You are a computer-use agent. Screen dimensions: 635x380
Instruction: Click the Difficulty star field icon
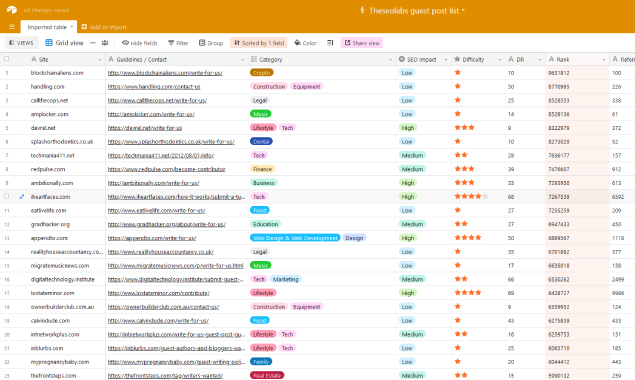(x=457, y=59)
